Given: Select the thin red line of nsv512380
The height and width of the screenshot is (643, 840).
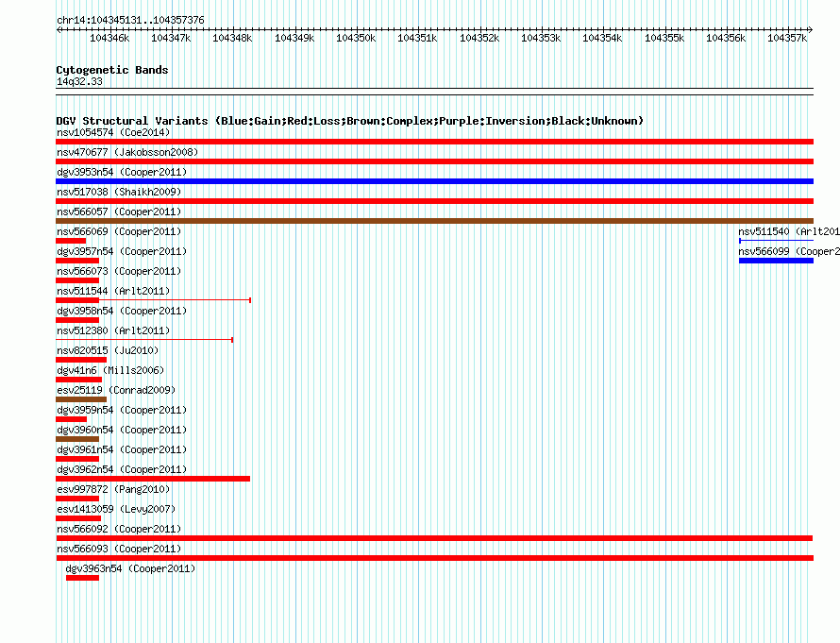Looking at the screenshot, I should pos(144,340).
